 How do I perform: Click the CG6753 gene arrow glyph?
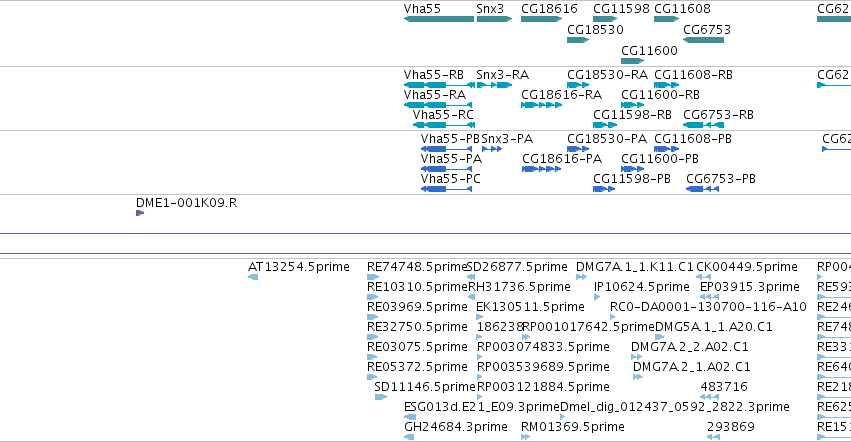(703, 40)
